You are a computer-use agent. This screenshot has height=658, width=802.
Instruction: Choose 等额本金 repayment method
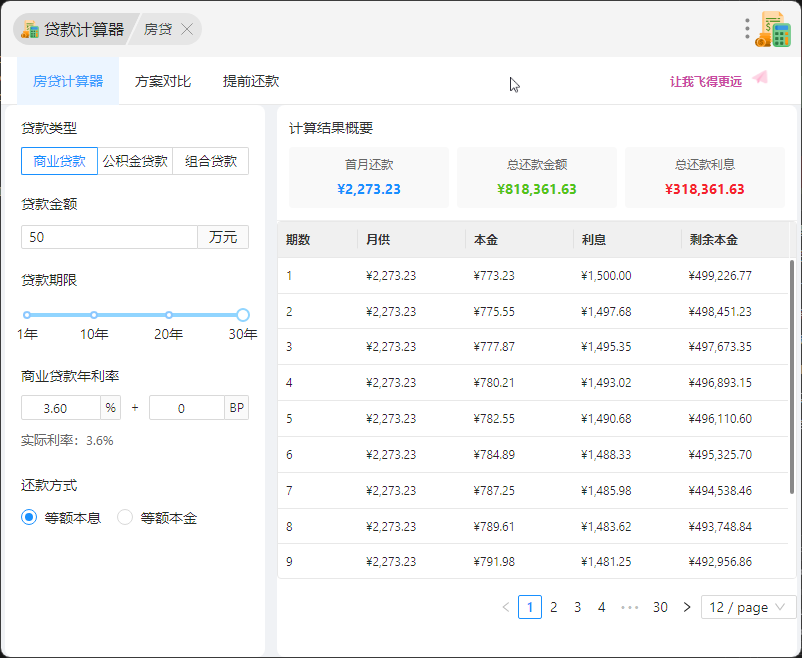tap(157, 518)
